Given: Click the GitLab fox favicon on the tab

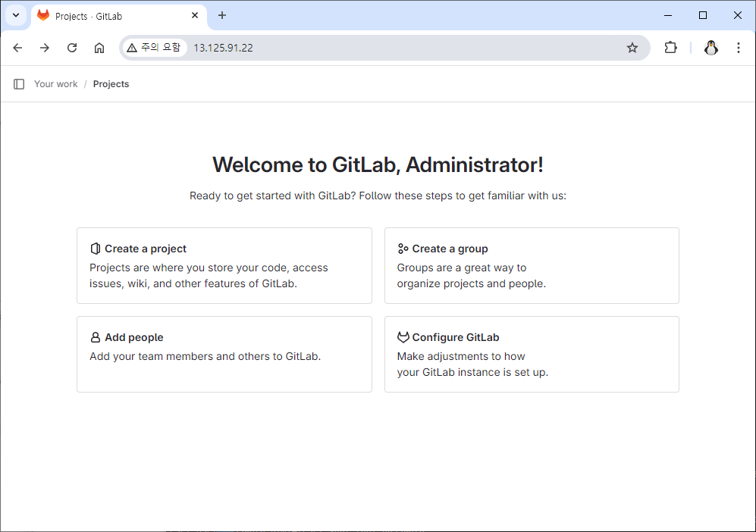Looking at the screenshot, I should point(43,15).
